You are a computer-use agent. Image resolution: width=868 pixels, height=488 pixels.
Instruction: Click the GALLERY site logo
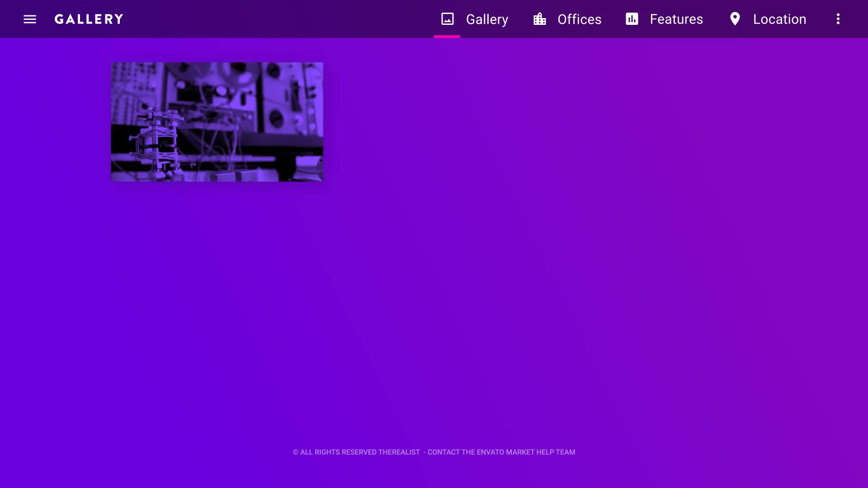click(89, 19)
